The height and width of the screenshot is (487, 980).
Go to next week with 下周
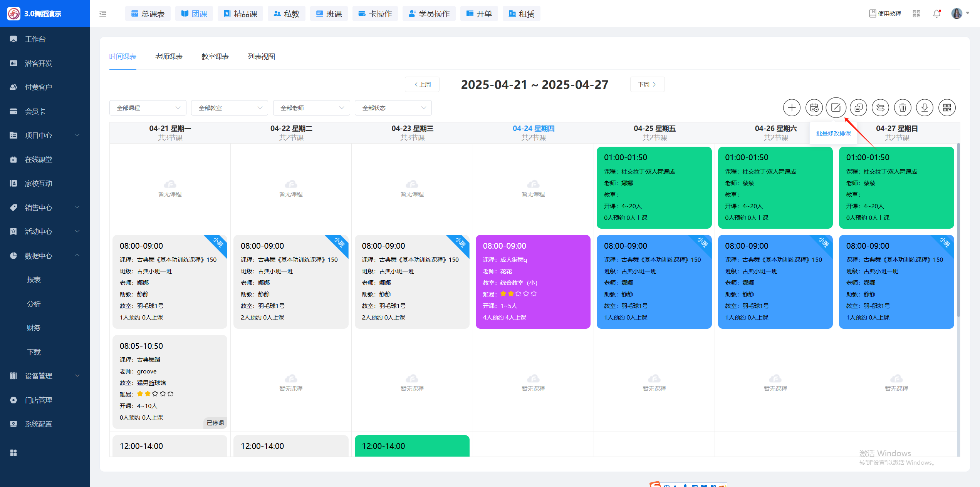point(647,84)
